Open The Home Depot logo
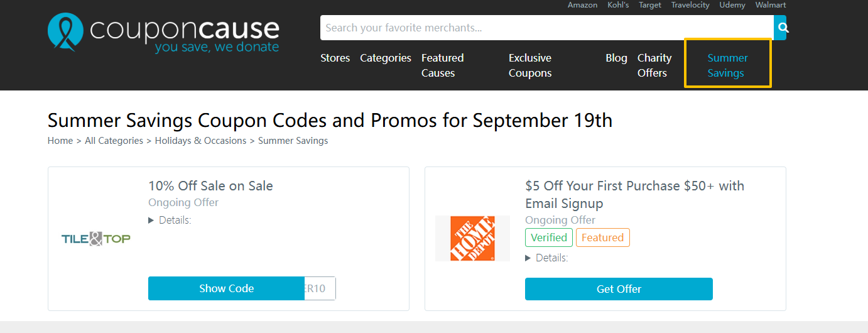Screen dimensions: 868x333 coord(472,238)
